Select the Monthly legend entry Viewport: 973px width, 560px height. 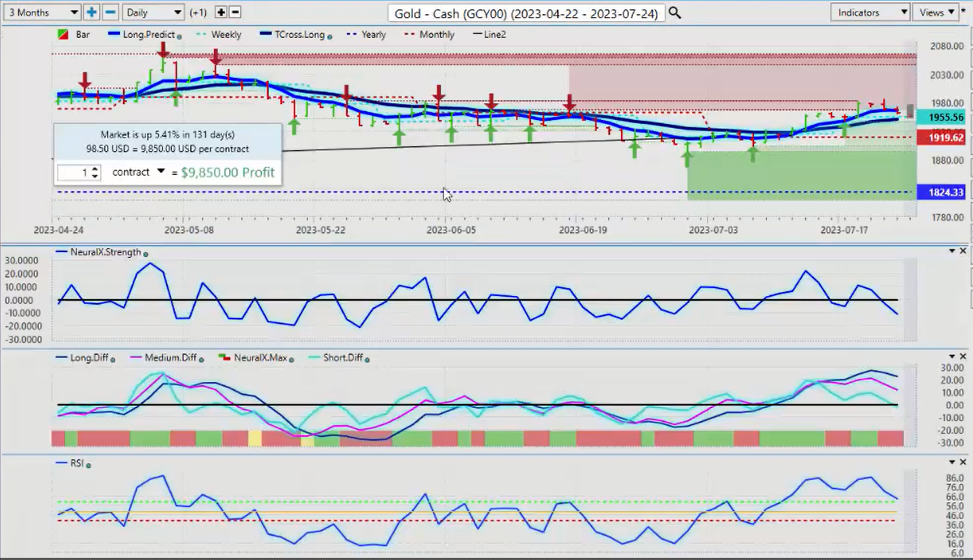429,35
